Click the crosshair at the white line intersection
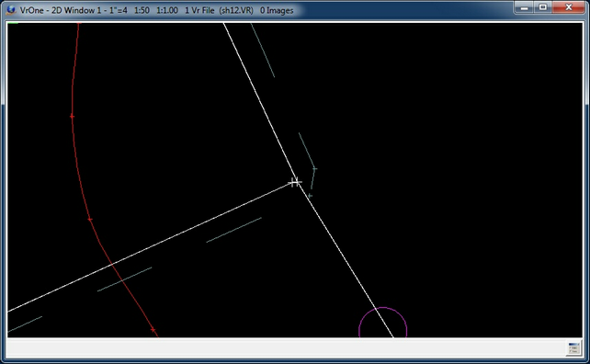The height and width of the screenshot is (364, 590). point(295,182)
